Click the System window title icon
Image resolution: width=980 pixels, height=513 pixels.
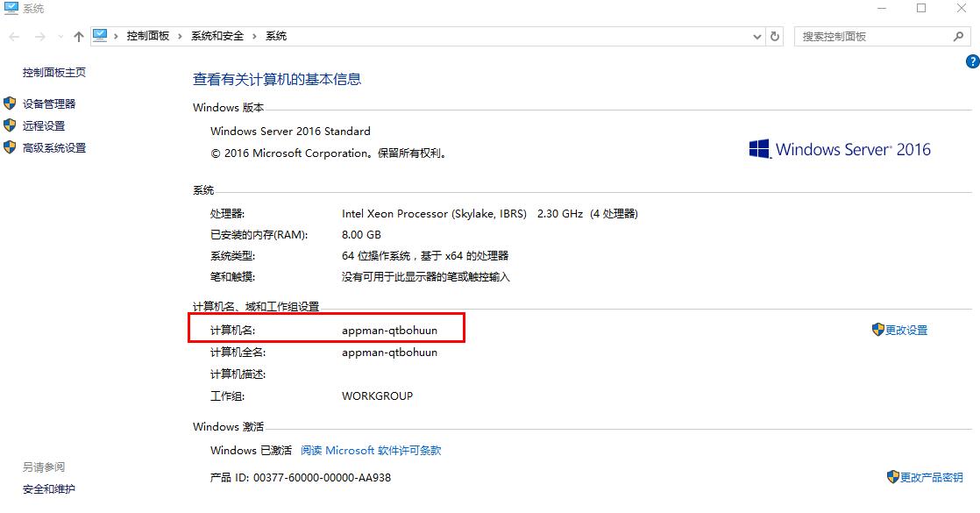coord(11,8)
